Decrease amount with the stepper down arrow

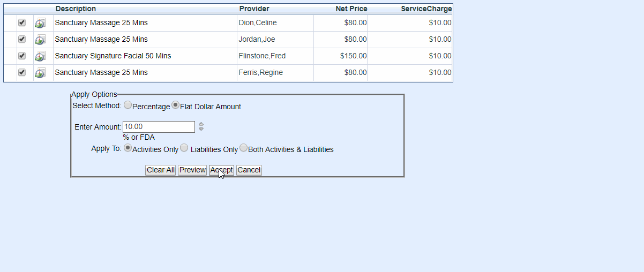pyautogui.click(x=201, y=129)
